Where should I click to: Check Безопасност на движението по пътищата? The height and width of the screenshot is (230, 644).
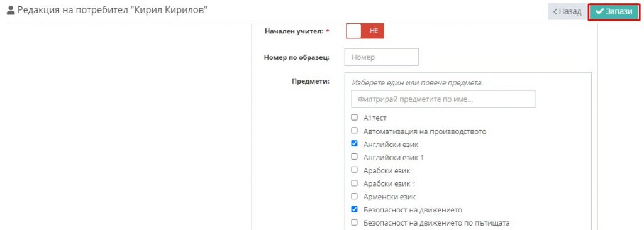click(355, 222)
